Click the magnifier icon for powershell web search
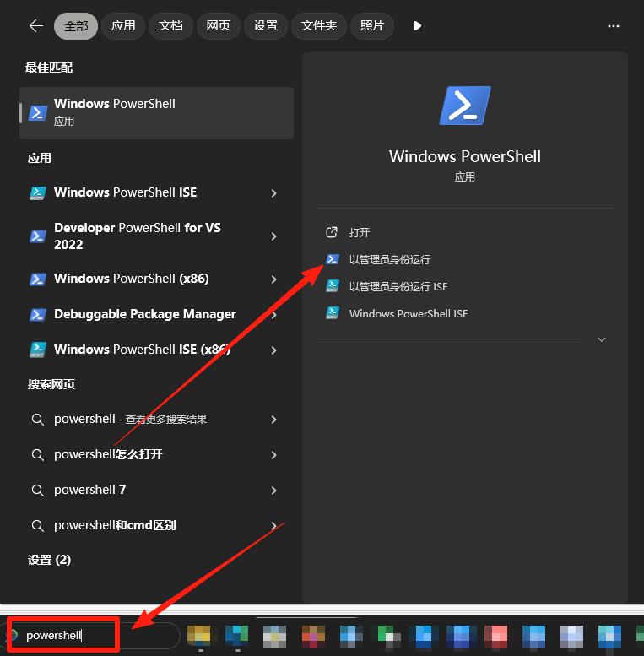Viewport: 644px width, 656px height. click(38, 420)
